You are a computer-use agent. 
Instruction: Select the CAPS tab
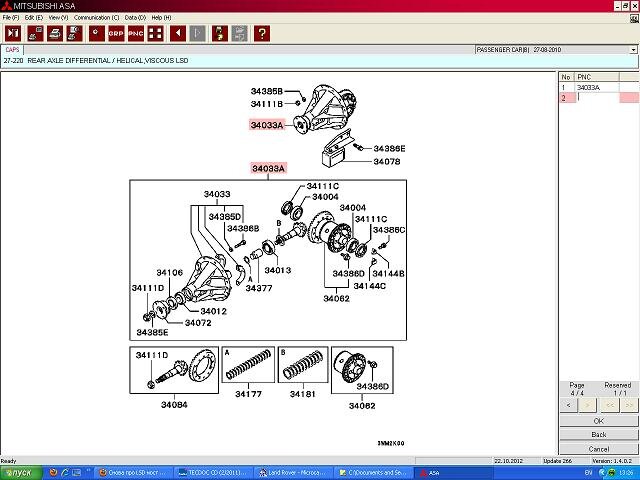pyautogui.click(x=13, y=49)
